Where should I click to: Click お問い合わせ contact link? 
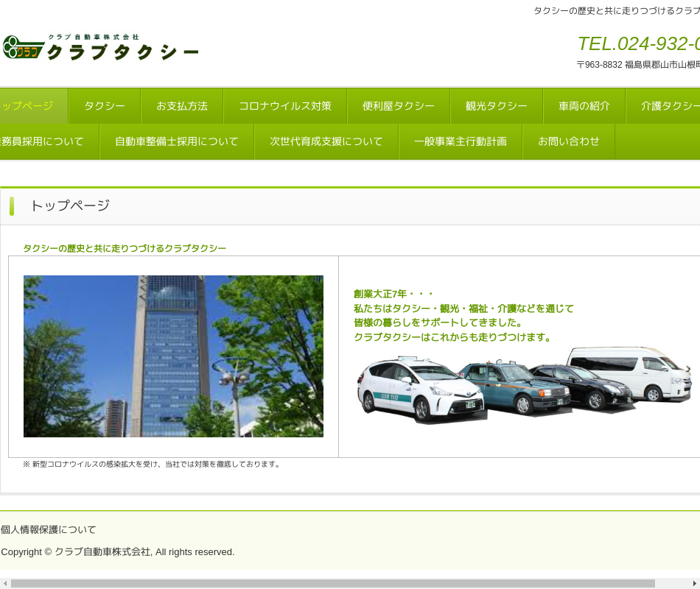pos(569,141)
